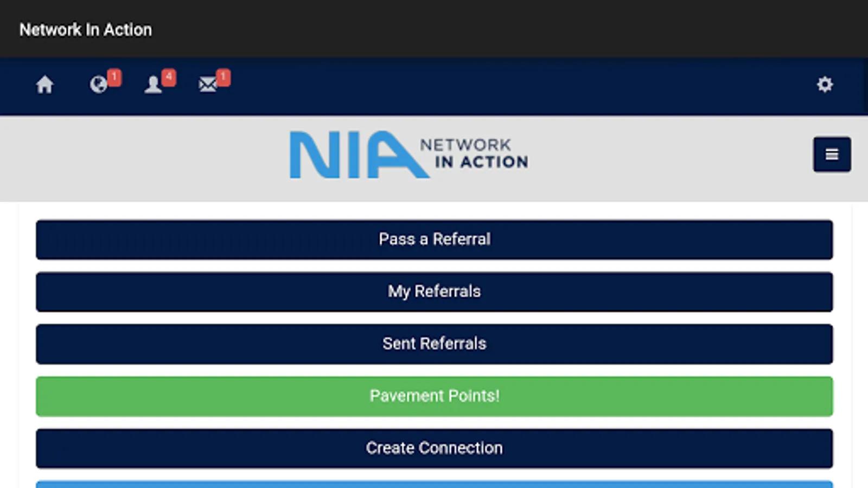The width and height of the screenshot is (868, 488).
Task: Go to the home icon
Action: (44, 85)
